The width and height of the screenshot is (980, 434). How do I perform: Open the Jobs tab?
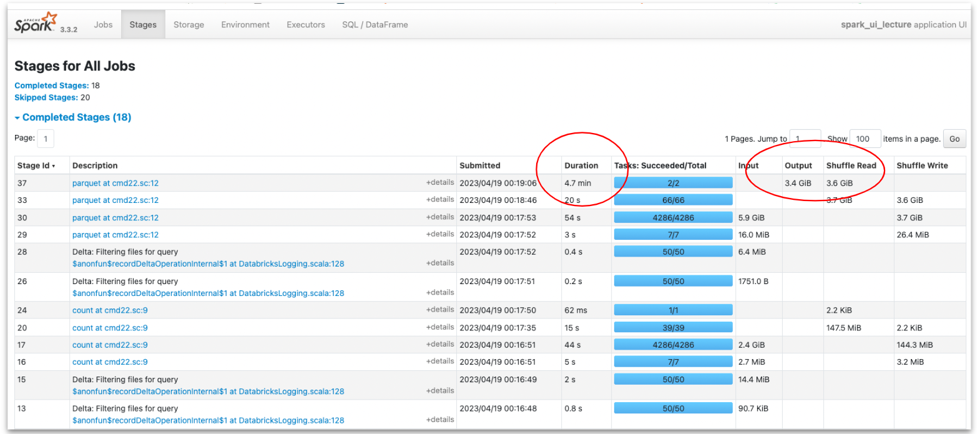point(103,25)
